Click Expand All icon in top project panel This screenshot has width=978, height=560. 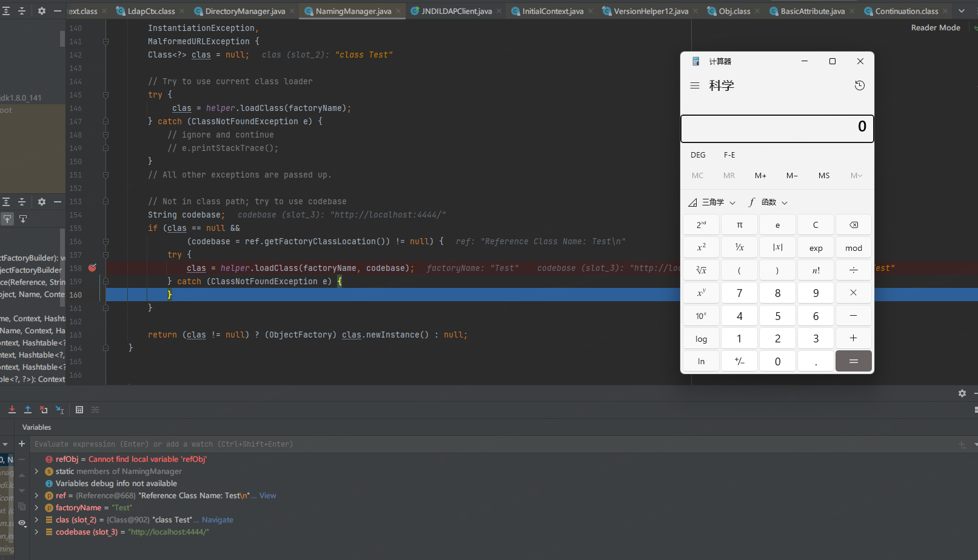(6, 11)
